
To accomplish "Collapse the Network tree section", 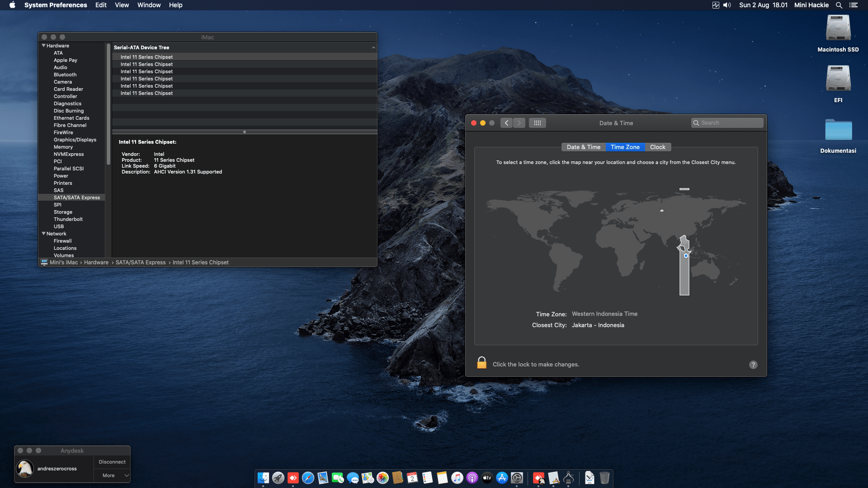I will tap(44, 234).
